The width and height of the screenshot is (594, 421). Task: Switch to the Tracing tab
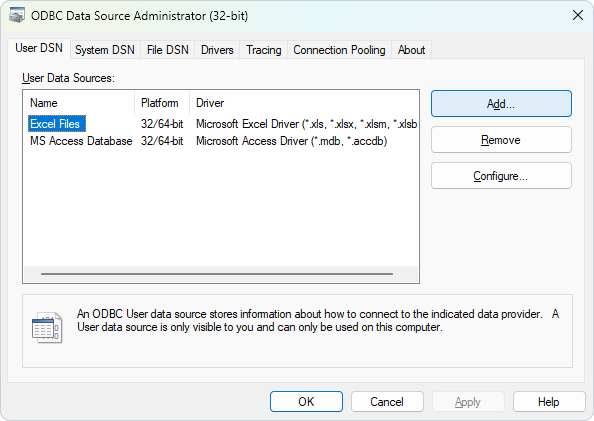[x=264, y=50]
